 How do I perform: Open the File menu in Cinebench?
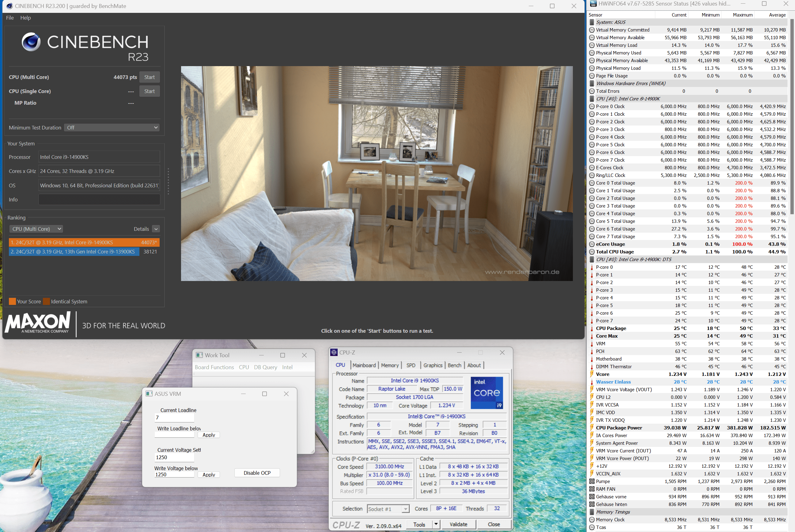point(10,18)
